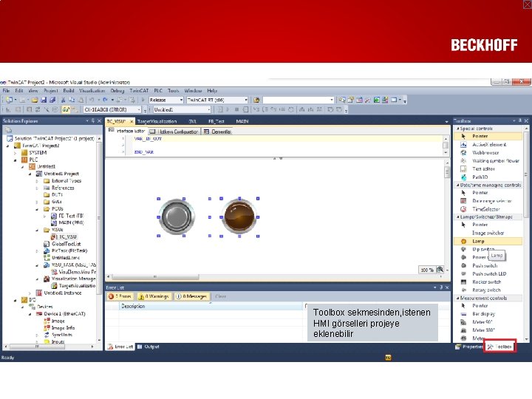Viewport: 532px width, 399px height.
Task: Select the Text editor control icon
Action: click(x=463, y=169)
